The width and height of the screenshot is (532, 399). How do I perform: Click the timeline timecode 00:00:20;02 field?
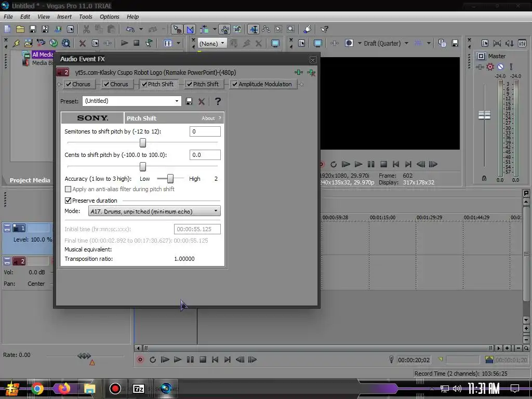point(414,360)
